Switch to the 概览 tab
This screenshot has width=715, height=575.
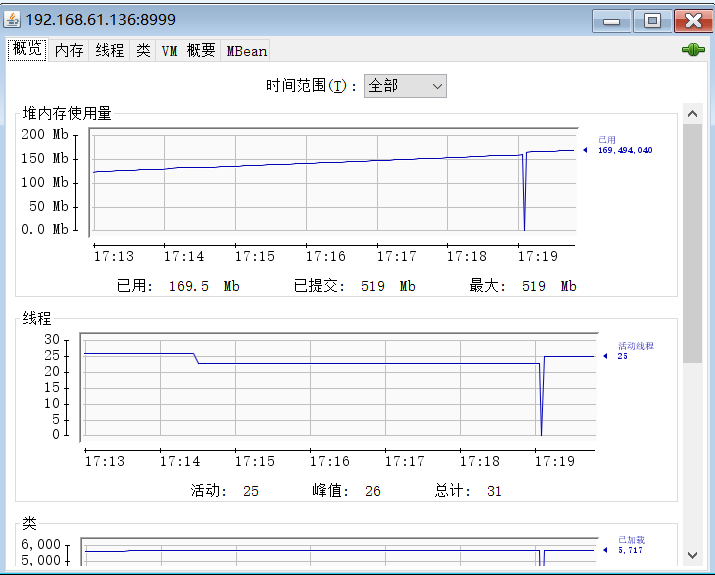[x=27, y=49]
